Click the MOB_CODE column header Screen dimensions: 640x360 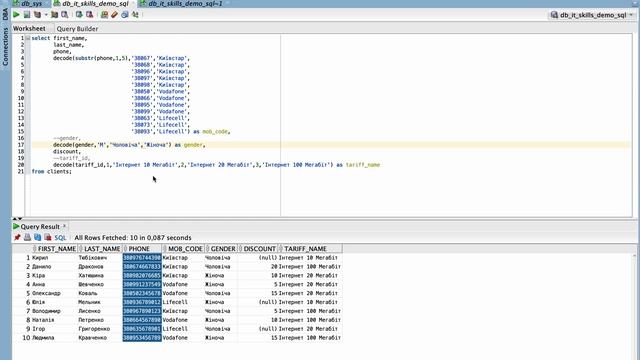pos(183,249)
